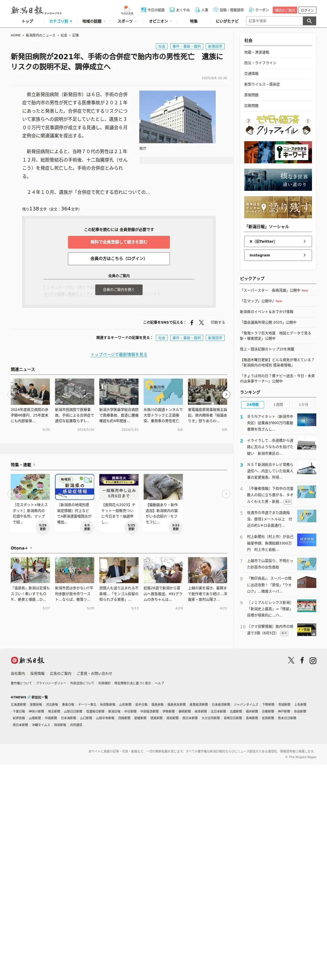Screen dimensions: 327x980
Task: Expand 地域の話題 dropdown menu
Action: (94, 21)
